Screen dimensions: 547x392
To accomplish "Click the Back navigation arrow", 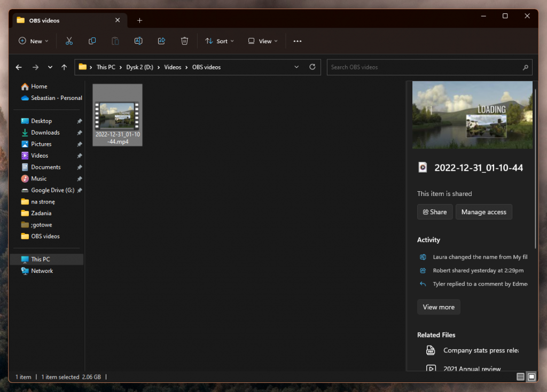I will [19, 67].
